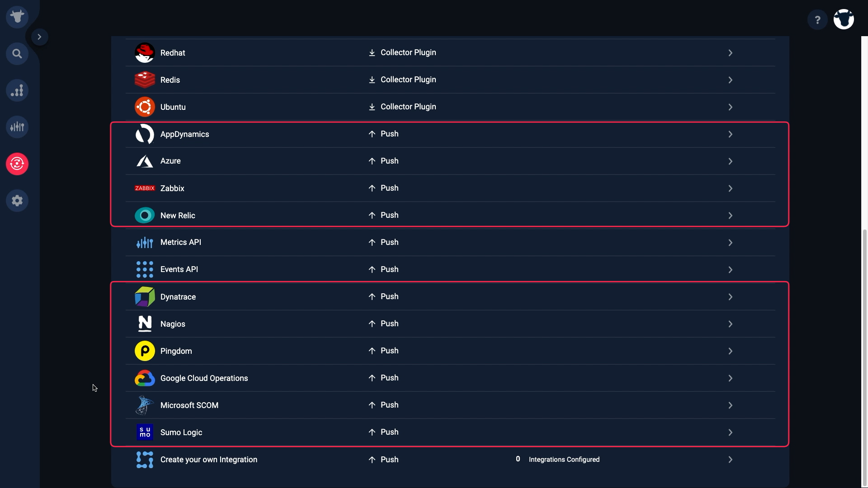
Task: Expand the sidebar with arrow button
Action: (x=39, y=37)
